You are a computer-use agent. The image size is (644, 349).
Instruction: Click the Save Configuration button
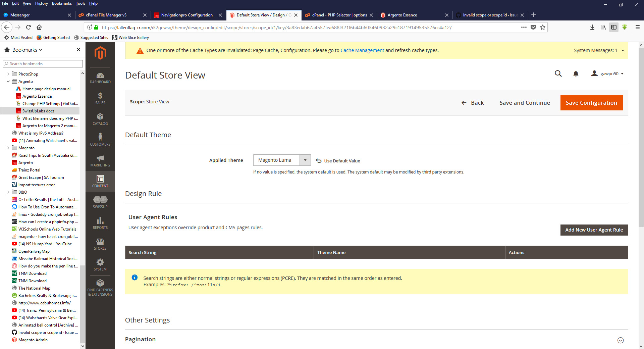(x=591, y=103)
